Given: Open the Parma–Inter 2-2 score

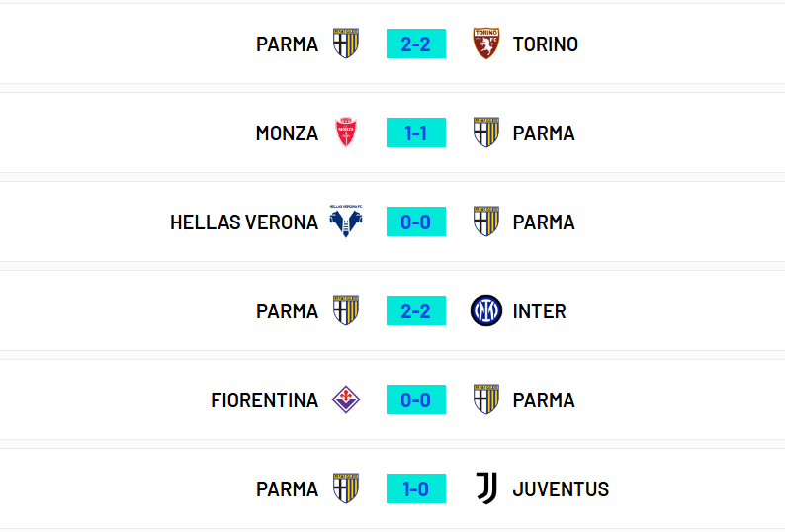Looking at the screenshot, I should (416, 310).
